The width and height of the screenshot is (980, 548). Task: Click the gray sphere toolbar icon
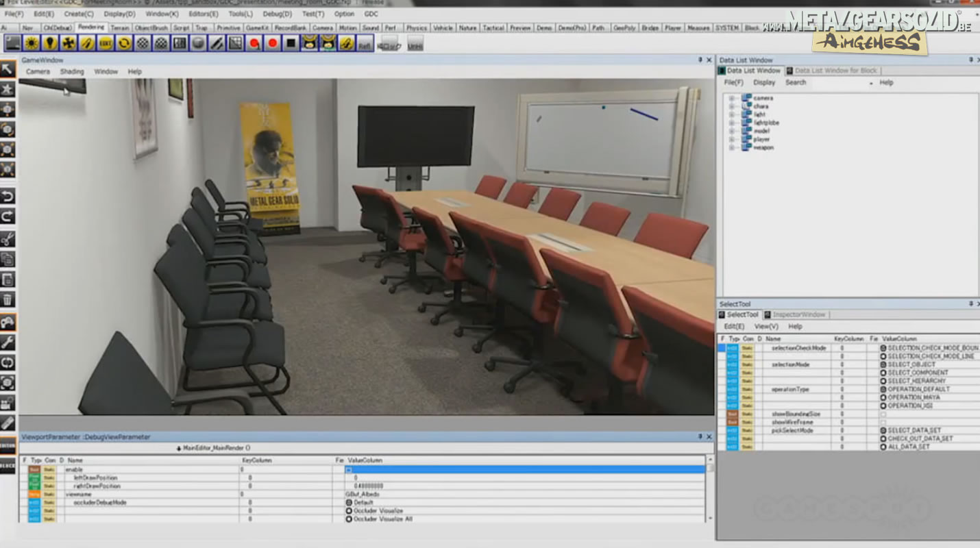[198, 43]
